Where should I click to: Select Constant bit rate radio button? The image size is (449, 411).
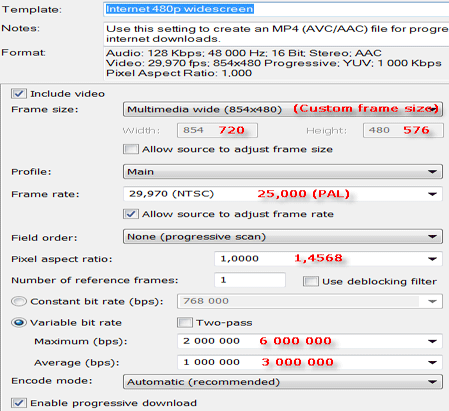(x=19, y=301)
